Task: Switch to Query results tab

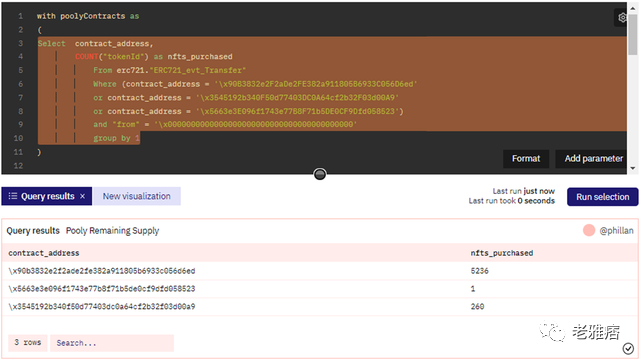Action: tap(47, 196)
